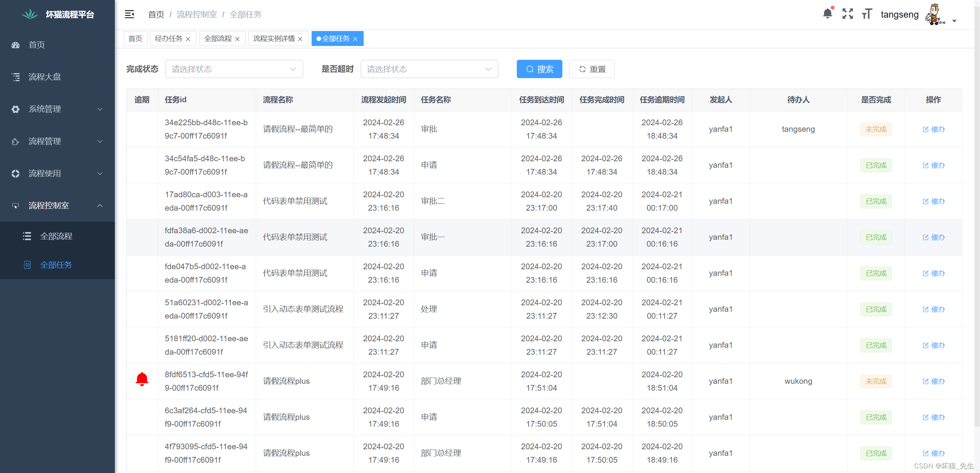980x473 pixels.
Task: Collapse the 流程控制室 sidebar section
Action: [x=100, y=205]
